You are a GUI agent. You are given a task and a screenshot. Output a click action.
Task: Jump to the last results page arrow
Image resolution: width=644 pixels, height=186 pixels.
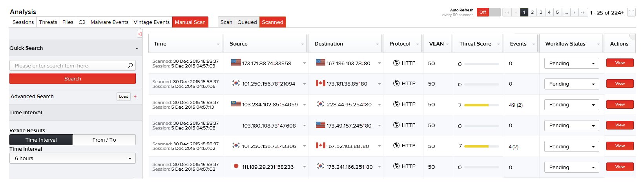coord(583,13)
